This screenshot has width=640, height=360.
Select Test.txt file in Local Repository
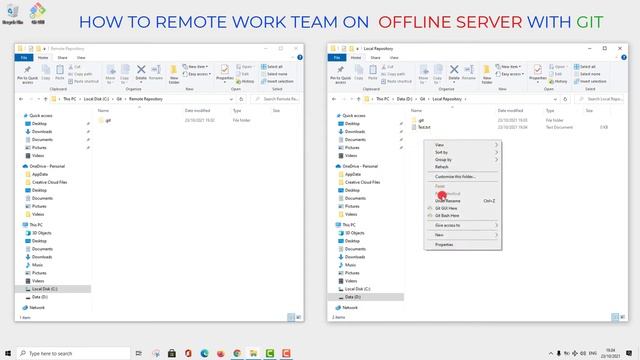[x=424, y=127]
